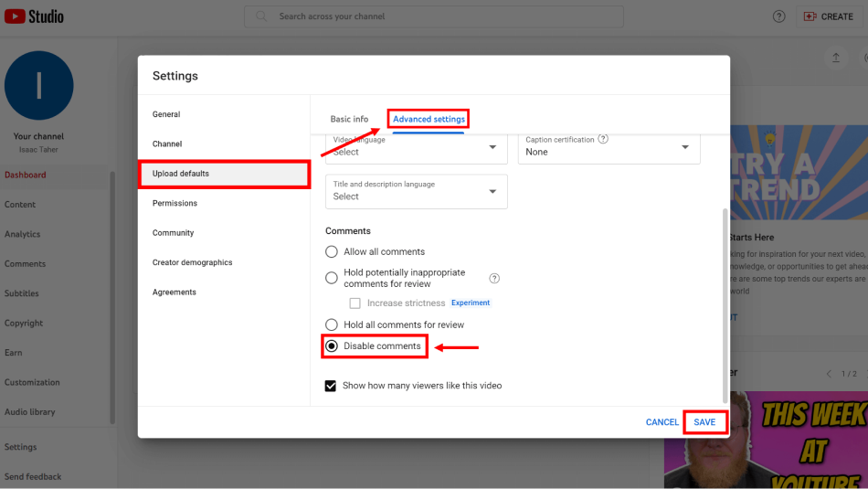Click the Experiment badge label
The height and width of the screenshot is (489, 868).
tap(471, 303)
